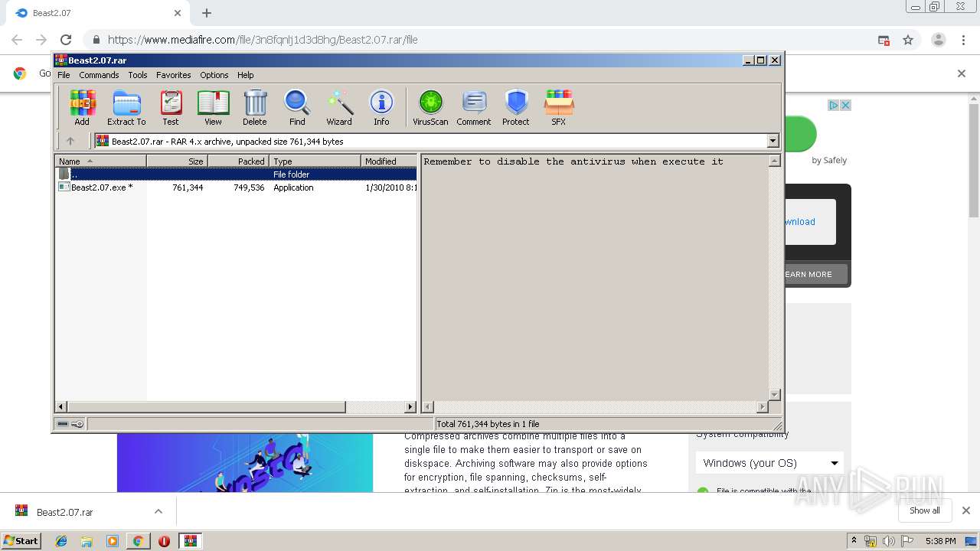Click the Add toolbar icon in WinRAR
Screen dimensions: 980x551
(x=82, y=108)
